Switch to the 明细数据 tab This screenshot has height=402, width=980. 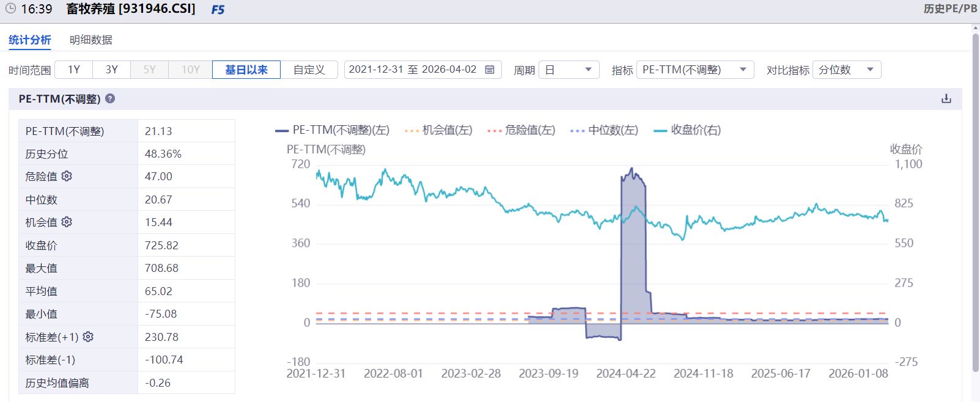tap(90, 40)
